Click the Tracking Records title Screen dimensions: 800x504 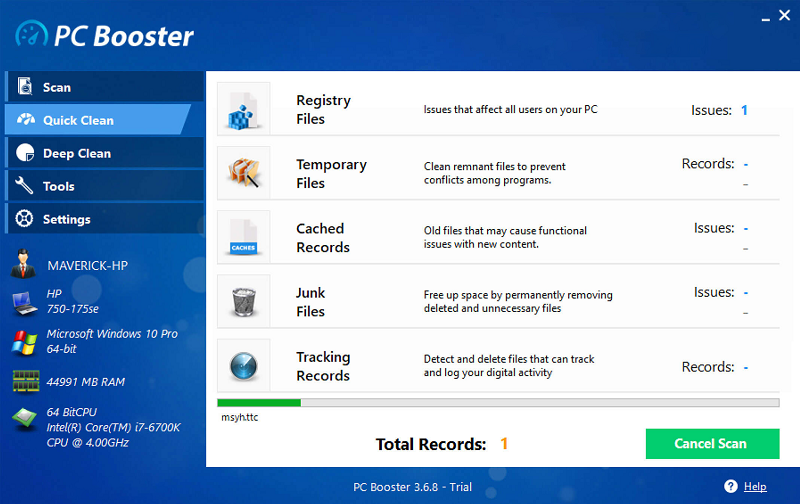(323, 366)
